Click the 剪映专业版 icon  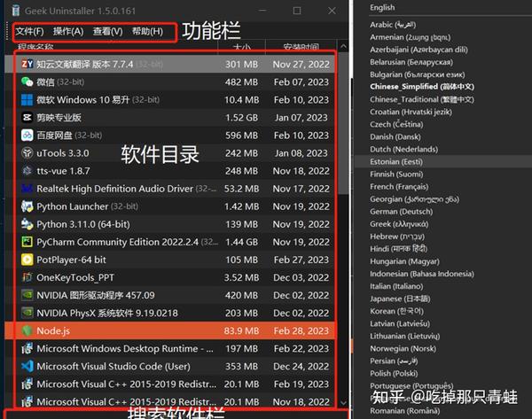pos(27,117)
